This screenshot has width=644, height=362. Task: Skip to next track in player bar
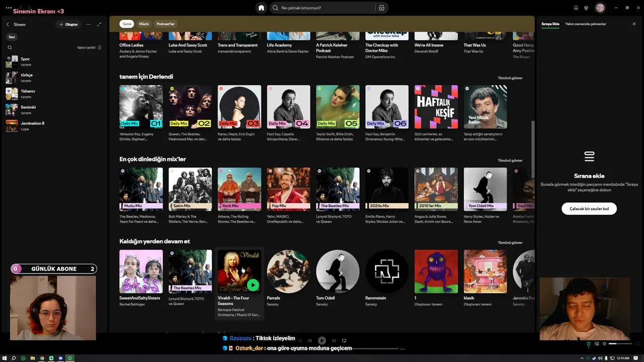pyautogui.click(x=334, y=340)
